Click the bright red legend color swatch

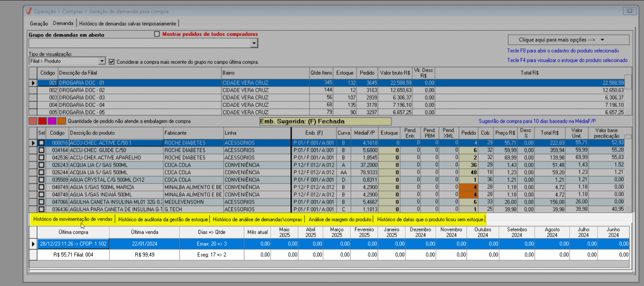coord(43,121)
